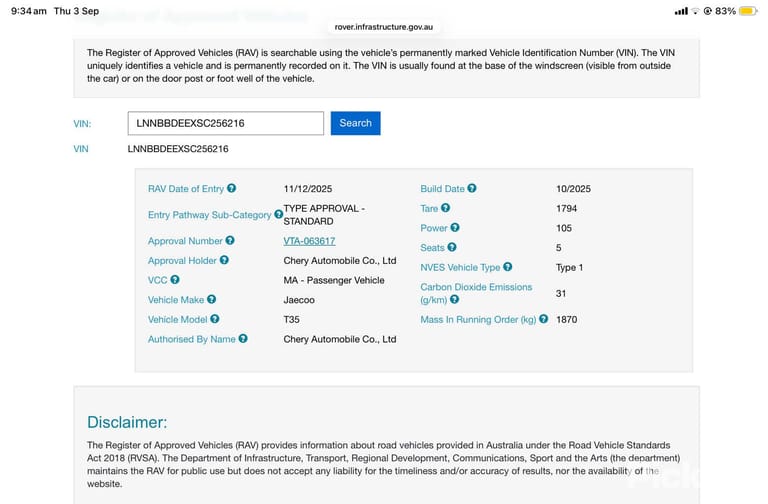
Task: Tap the rover.infrastructure.gov.au address pill
Action: pos(384,27)
